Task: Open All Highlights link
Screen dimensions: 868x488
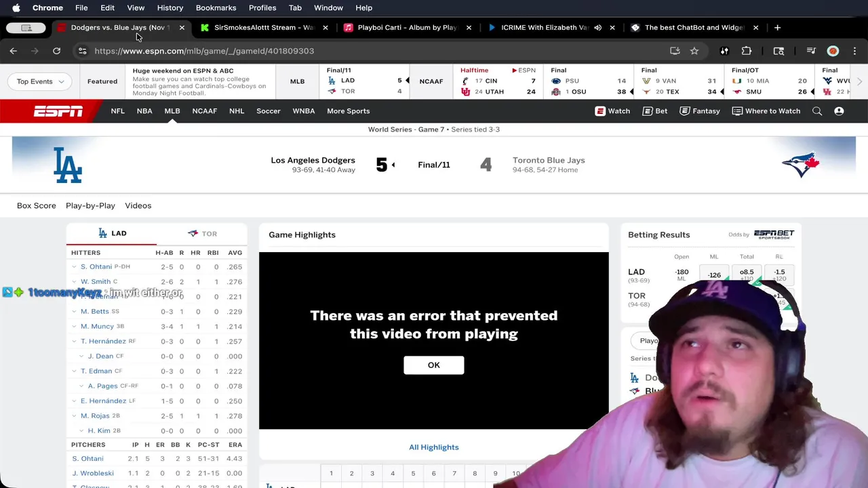Action: click(434, 447)
